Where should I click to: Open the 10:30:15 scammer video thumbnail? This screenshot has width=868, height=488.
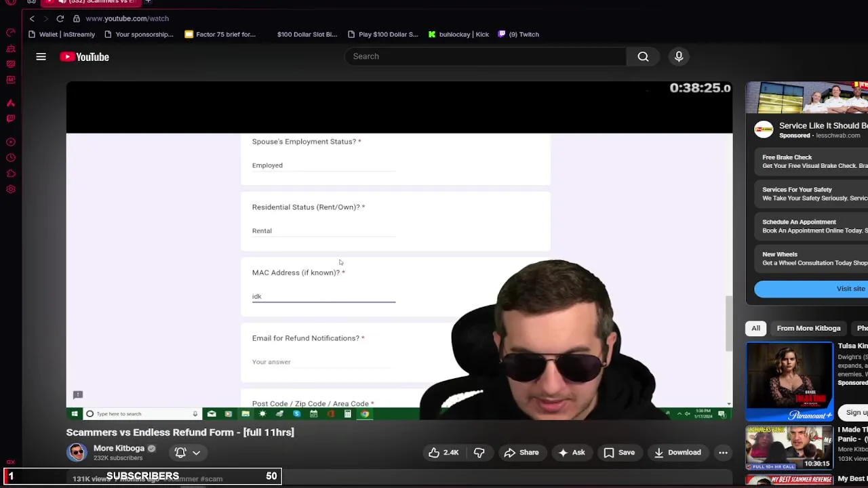[x=789, y=447]
